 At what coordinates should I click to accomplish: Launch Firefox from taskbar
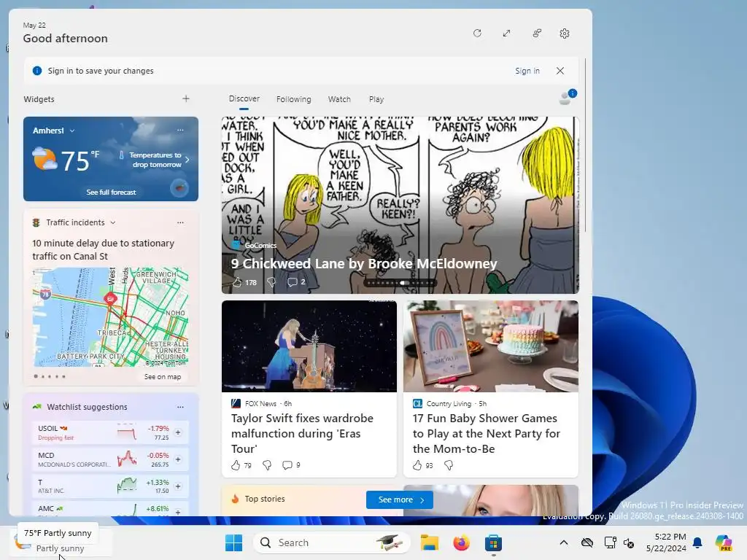461,542
